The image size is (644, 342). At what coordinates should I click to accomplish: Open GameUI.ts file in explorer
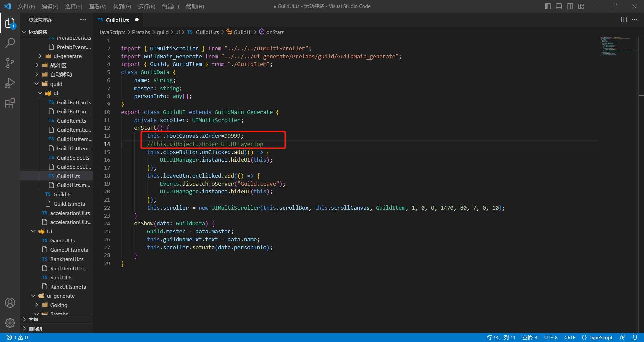56,240
